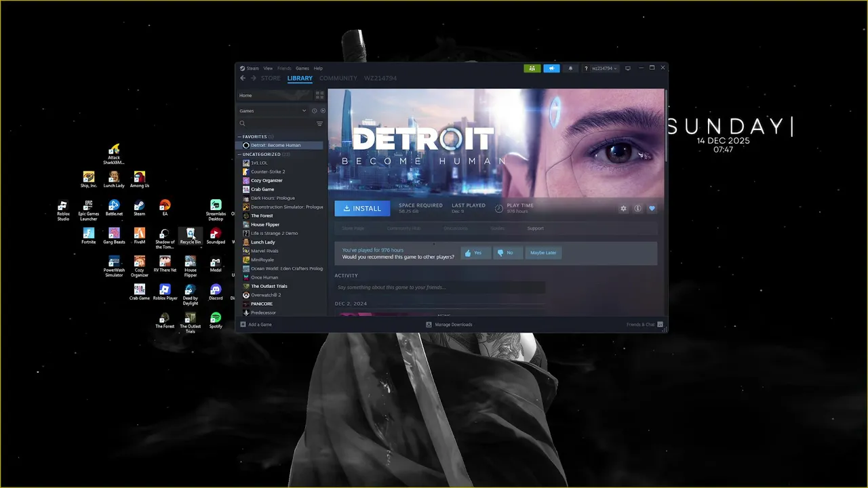Switch to the COMMUNITY tab

tap(338, 78)
